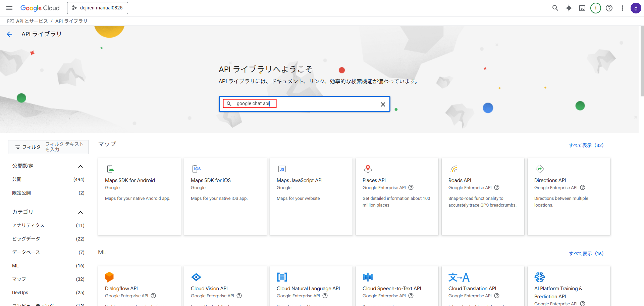
Task: Open the Gemini AI sparkle icon
Action: click(x=569, y=8)
